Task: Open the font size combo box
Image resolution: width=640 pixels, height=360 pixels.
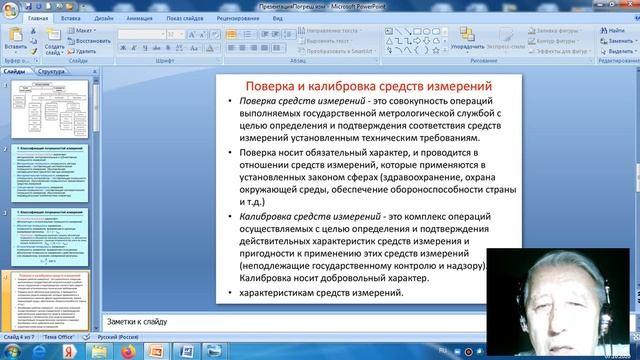Action: pos(176,34)
